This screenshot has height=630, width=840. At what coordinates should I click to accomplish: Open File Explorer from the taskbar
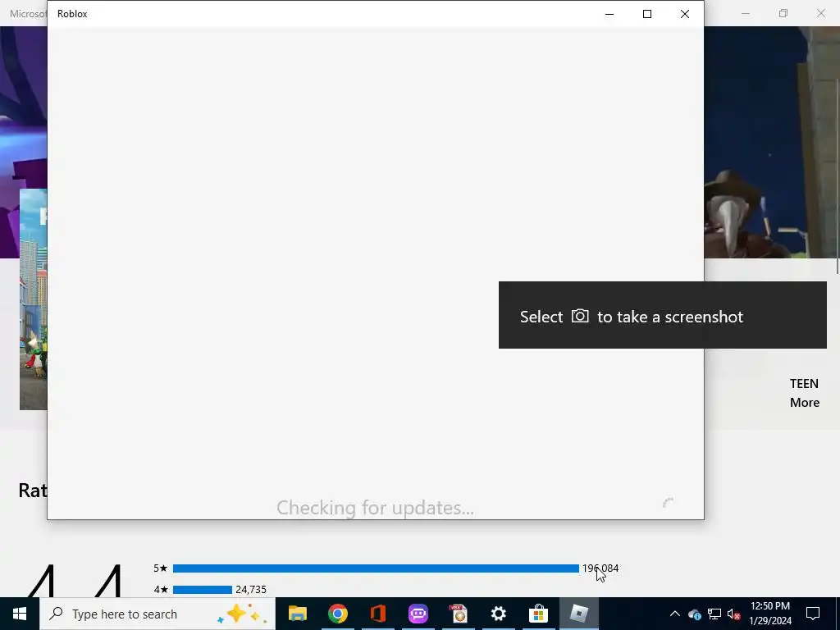point(297,614)
